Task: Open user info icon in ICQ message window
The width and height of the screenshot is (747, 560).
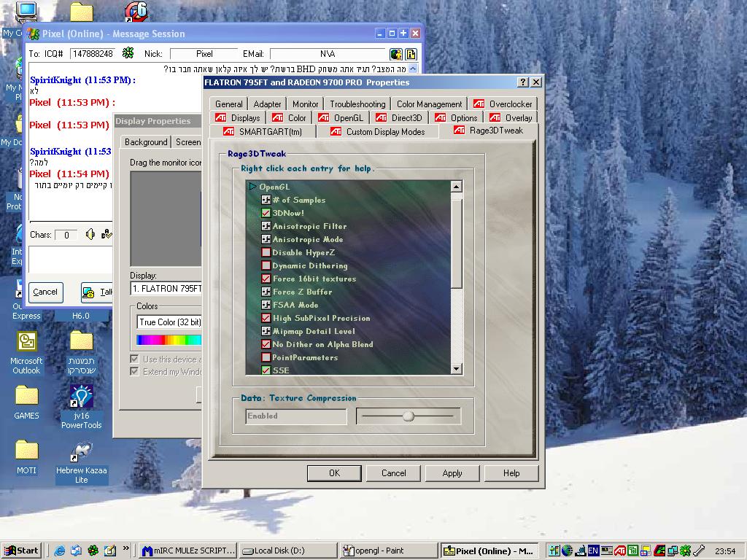Action: [x=396, y=54]
